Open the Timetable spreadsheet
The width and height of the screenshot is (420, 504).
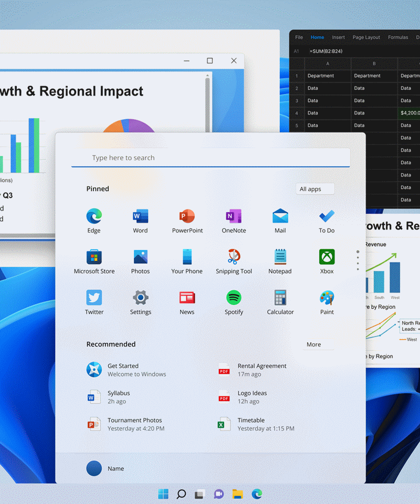(256, 424)
